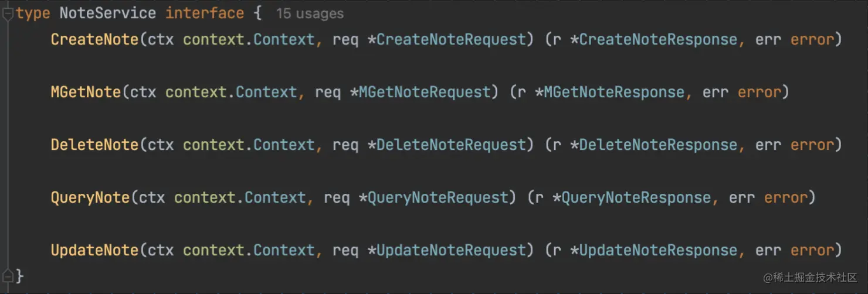Click the UpdateNoteResponse return type
This screenshot has height=294, width=868.
pos(658,250)
